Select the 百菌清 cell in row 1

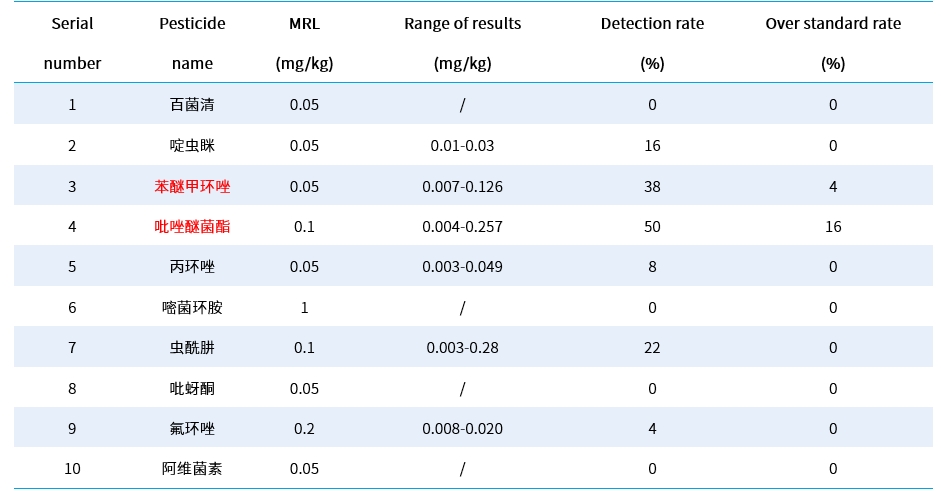(192, 105)
